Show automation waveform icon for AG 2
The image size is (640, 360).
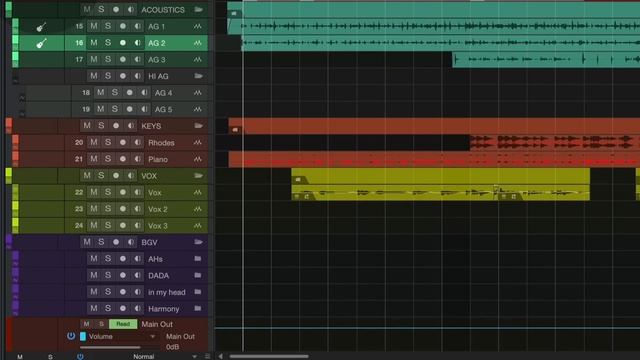(198, 43)
